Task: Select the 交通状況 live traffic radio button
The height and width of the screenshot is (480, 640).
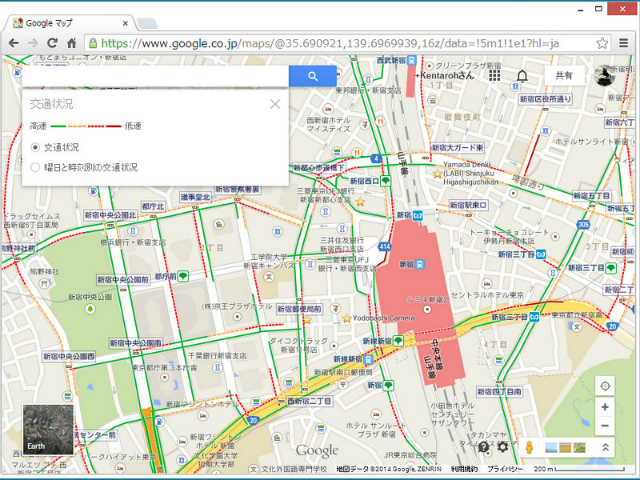Action: (35, 147)
